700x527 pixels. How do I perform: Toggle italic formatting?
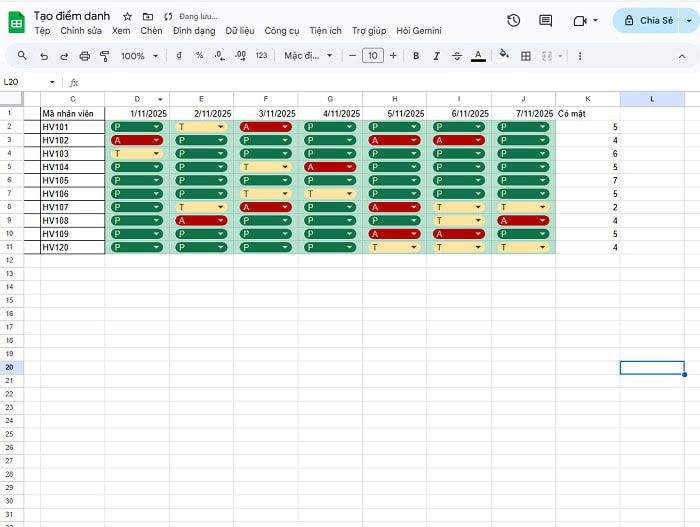point(436,56)
